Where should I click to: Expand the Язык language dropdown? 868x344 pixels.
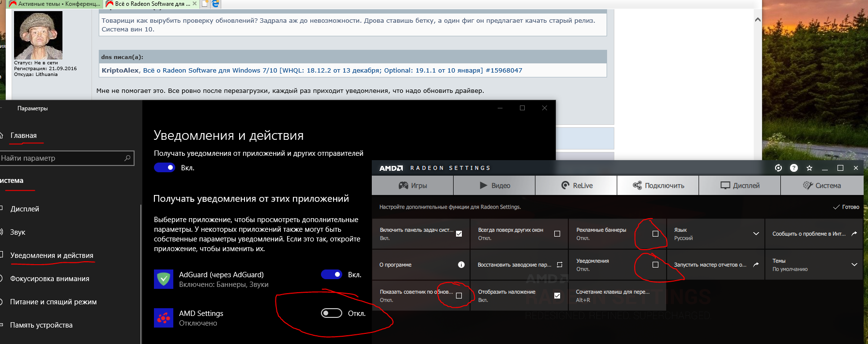pos(756,234)
